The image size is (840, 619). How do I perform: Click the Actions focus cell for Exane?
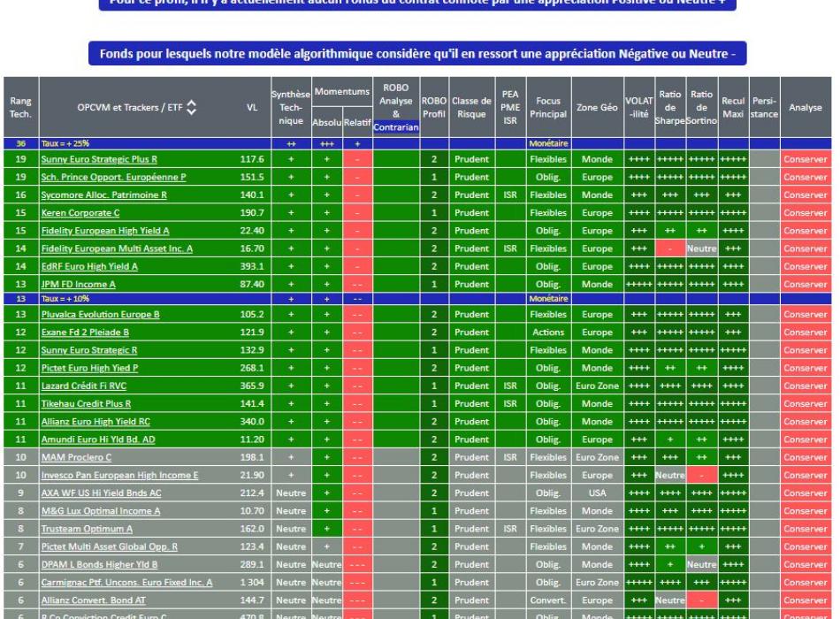point(548,332)
